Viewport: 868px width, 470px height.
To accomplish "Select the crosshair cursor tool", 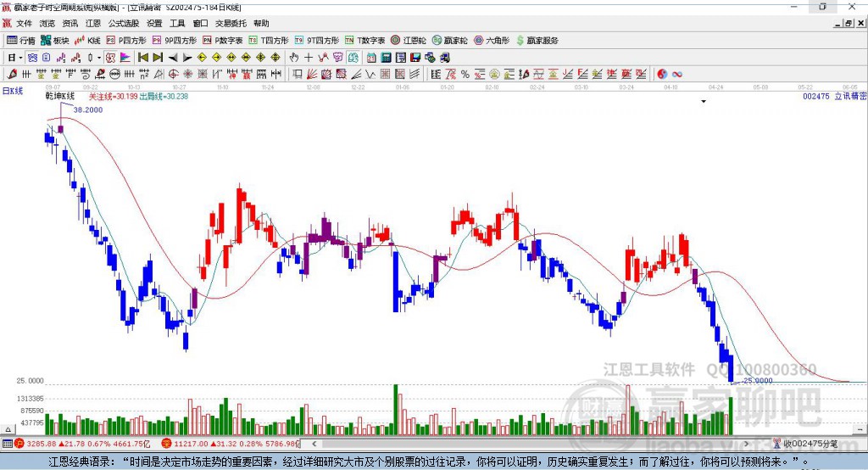I will point(309,58).
